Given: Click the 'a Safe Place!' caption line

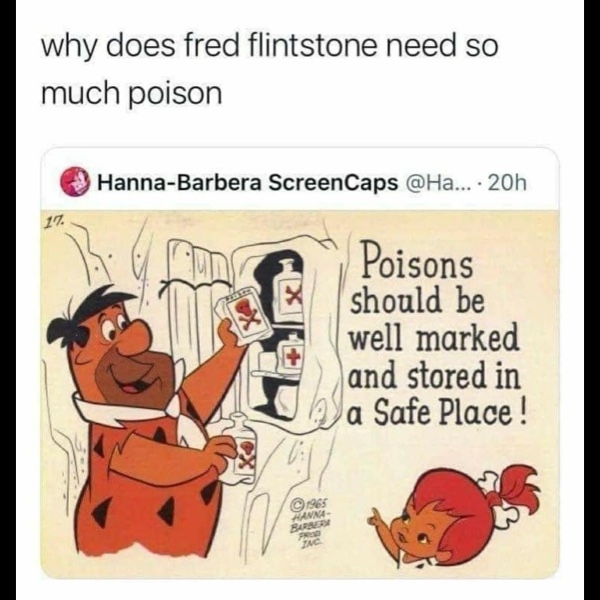Looking at the screenshot, I should (438, 412).
